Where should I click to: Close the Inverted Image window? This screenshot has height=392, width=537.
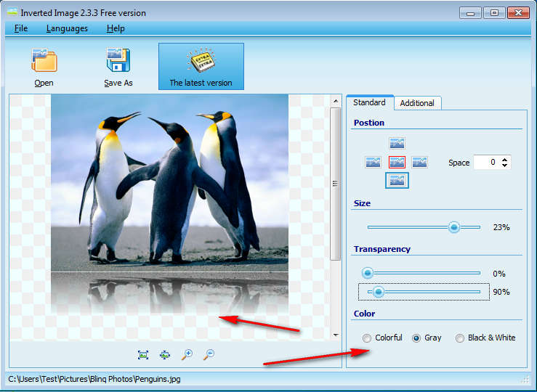(x=519, y=13)
